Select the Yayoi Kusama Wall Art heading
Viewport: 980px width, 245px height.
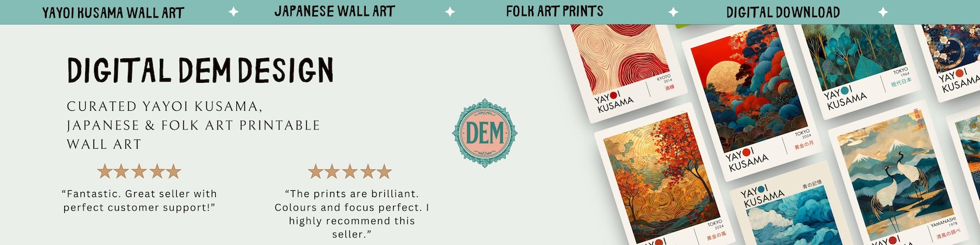click(x=113, y=12)
